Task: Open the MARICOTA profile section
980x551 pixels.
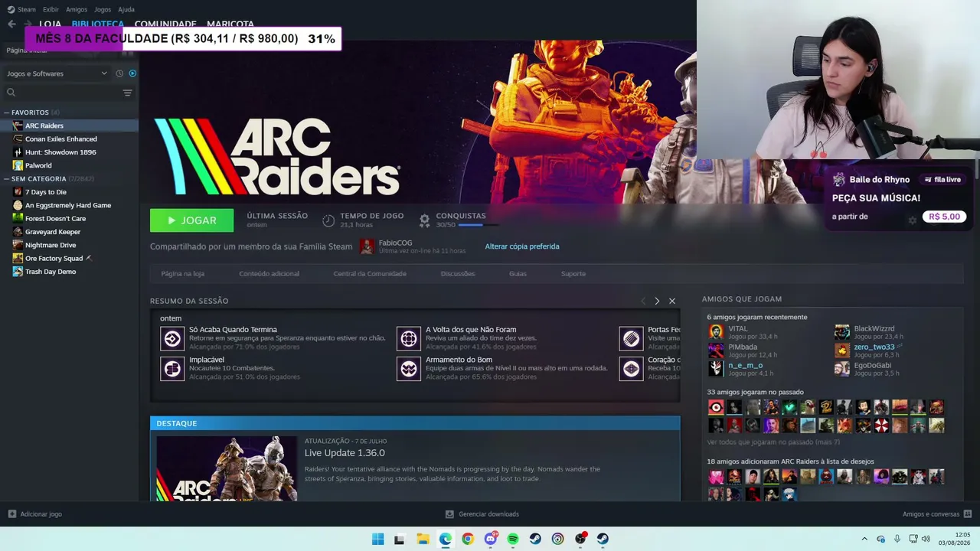Action: (x=230, y=24)
